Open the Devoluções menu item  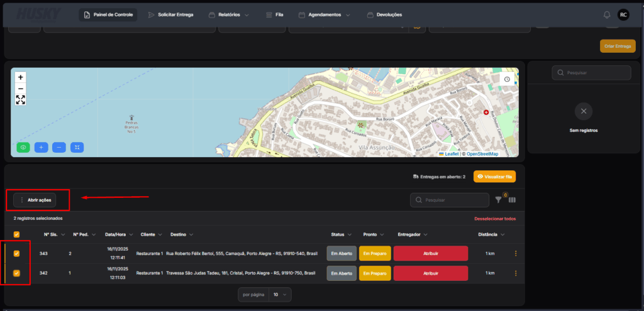[x=384, y=14]
